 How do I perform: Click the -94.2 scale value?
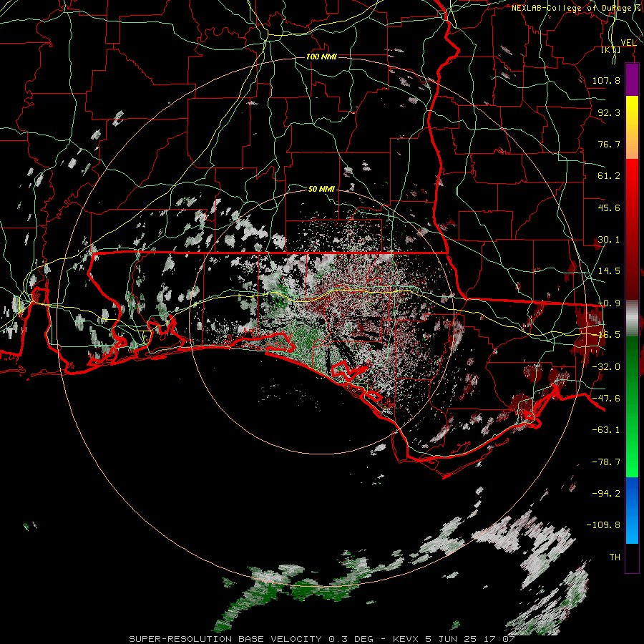606,494
